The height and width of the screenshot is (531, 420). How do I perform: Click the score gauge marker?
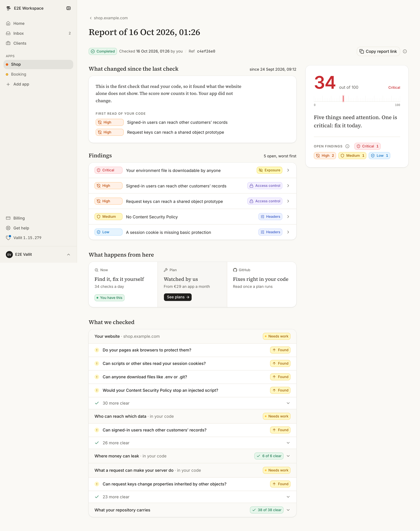[x=343, y=99]
